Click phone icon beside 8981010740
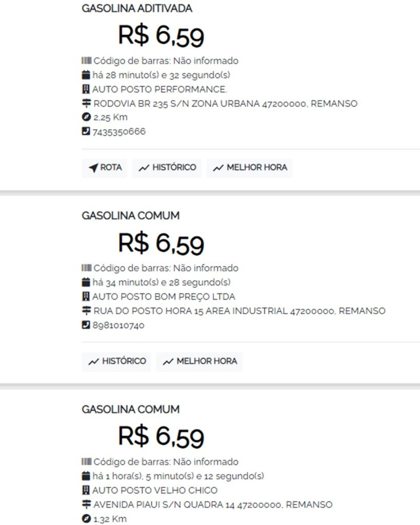Image resolution: width=420 pixels, height=525 pixels. tap(86, 325)
